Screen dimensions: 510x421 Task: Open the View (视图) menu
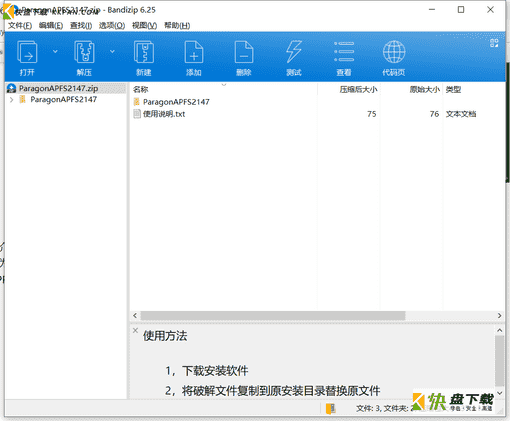[144, 26]
